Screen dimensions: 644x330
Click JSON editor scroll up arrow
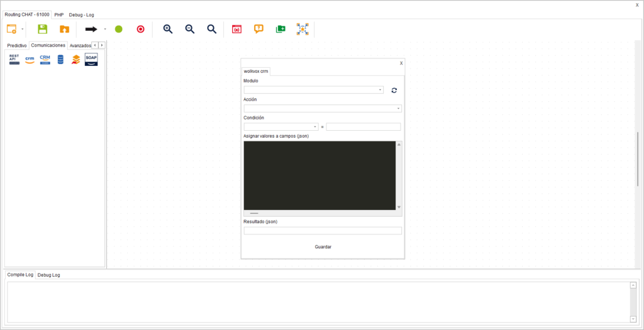(x=399, y=145)
